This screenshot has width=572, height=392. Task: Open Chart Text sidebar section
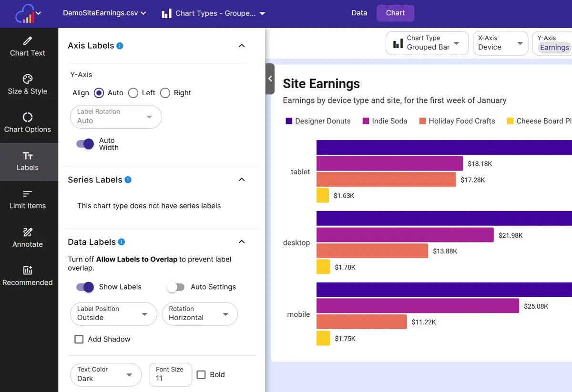28,47
